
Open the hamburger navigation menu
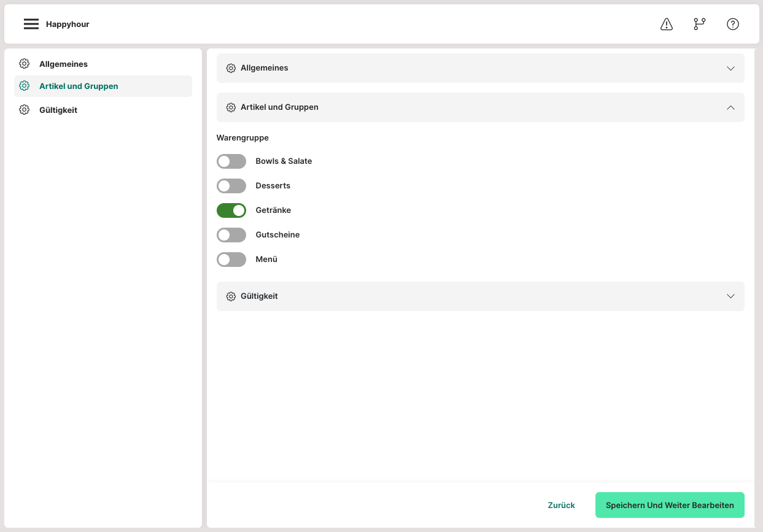[x=31, y=24]
